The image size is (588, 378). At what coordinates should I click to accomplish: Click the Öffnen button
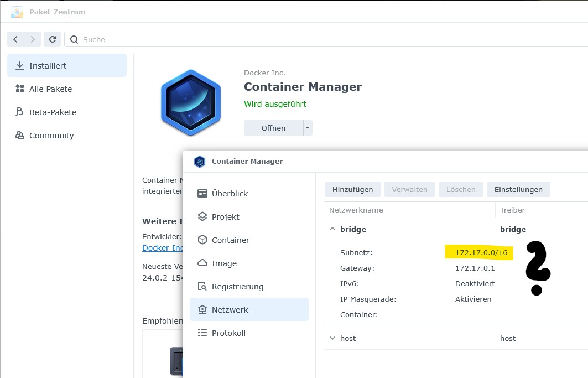point(273,128)
